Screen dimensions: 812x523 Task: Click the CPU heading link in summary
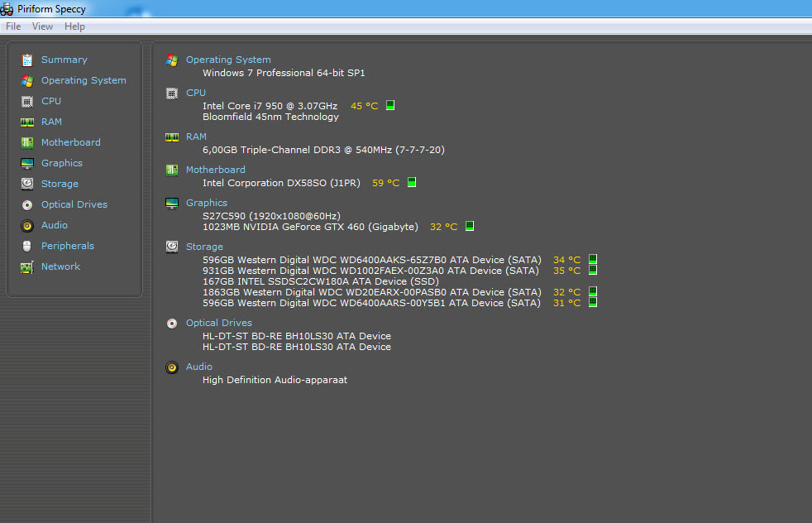pos(196,93)
